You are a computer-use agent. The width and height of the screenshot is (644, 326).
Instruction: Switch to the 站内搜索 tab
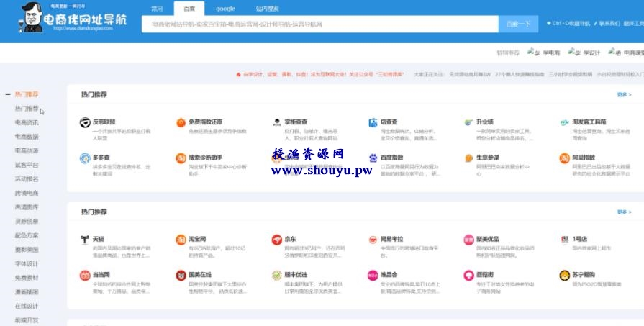pos(268,9)
